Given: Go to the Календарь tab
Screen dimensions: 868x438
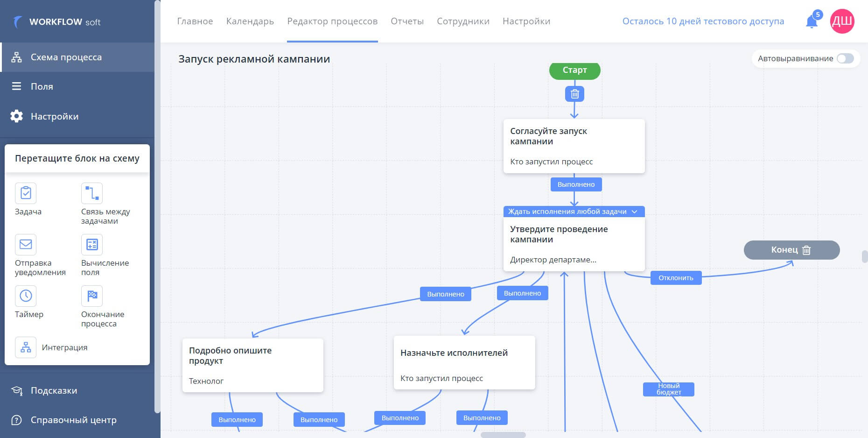Looking at the screenshot, I should tap(250, 21).
